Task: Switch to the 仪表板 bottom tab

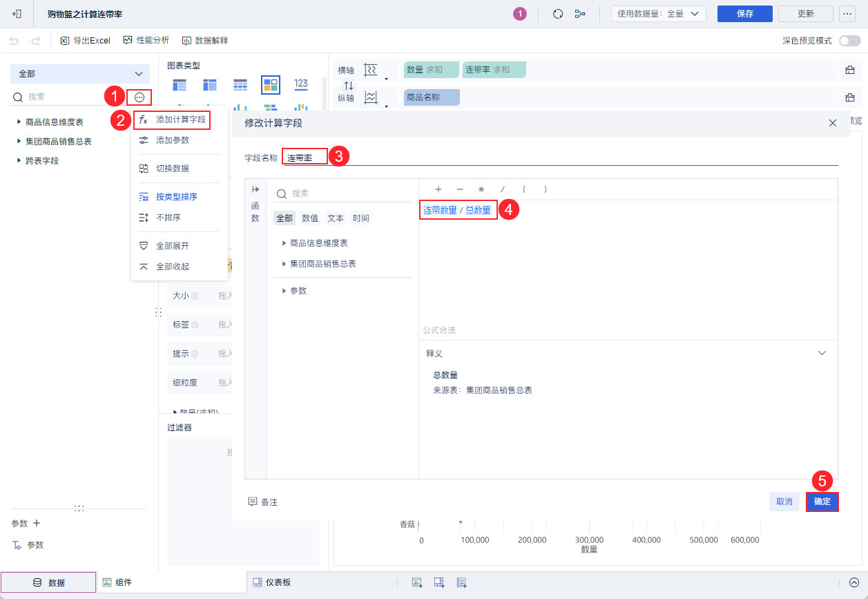Action: (x=271, y=582)
